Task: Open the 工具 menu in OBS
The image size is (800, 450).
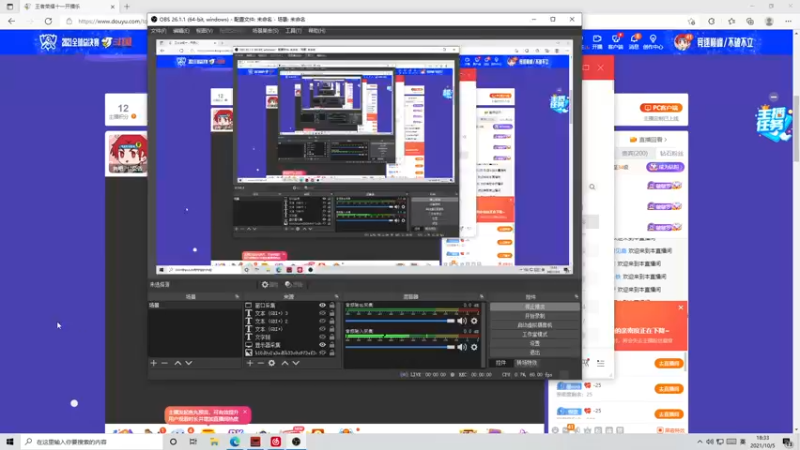Action: (x=293, y=31)
